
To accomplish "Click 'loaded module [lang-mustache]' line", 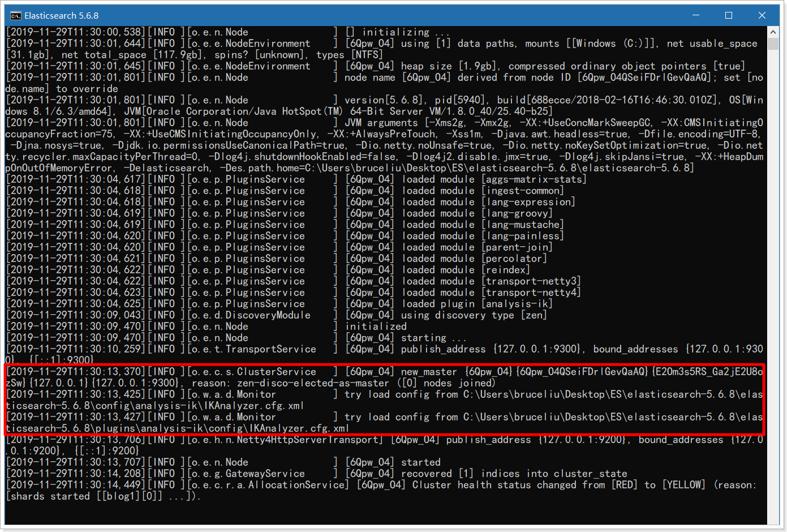I will click(x=483, y=225).
